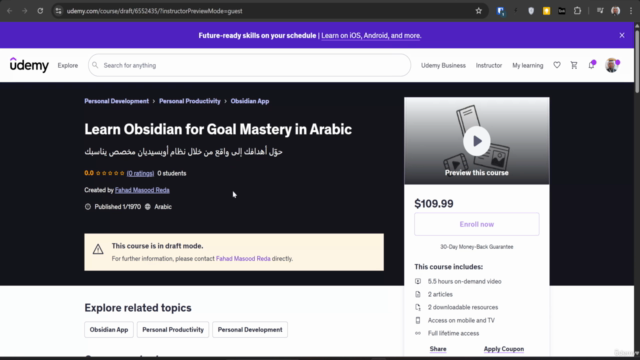Select the Personal Development topic chip
This screenshot has width=640, height=360.
pyautogui.click(x=250, y=330)
